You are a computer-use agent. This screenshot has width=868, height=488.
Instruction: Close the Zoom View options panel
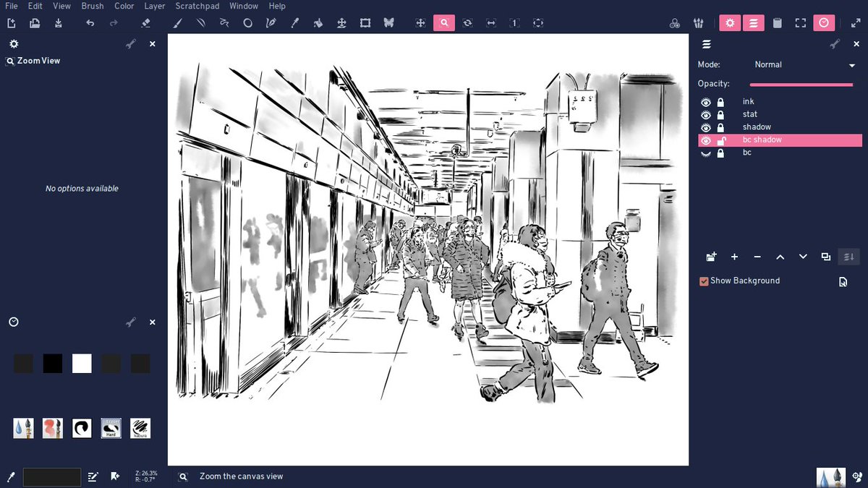[152, 44]
